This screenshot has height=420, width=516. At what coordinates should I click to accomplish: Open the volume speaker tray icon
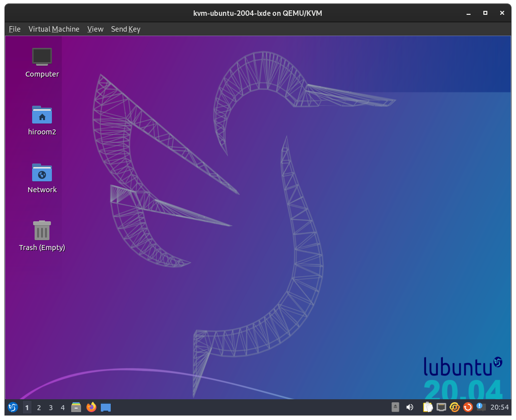[x=410, y=407]
